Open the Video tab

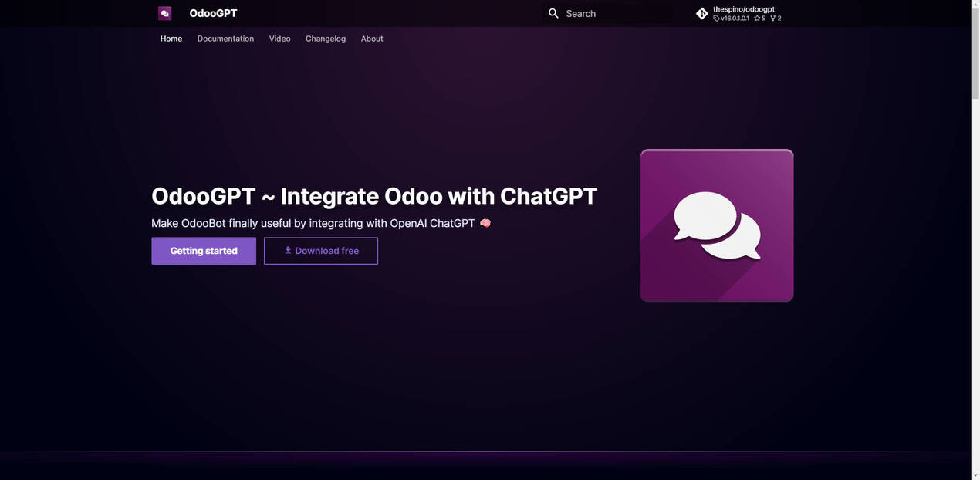[x=279, y=39]
